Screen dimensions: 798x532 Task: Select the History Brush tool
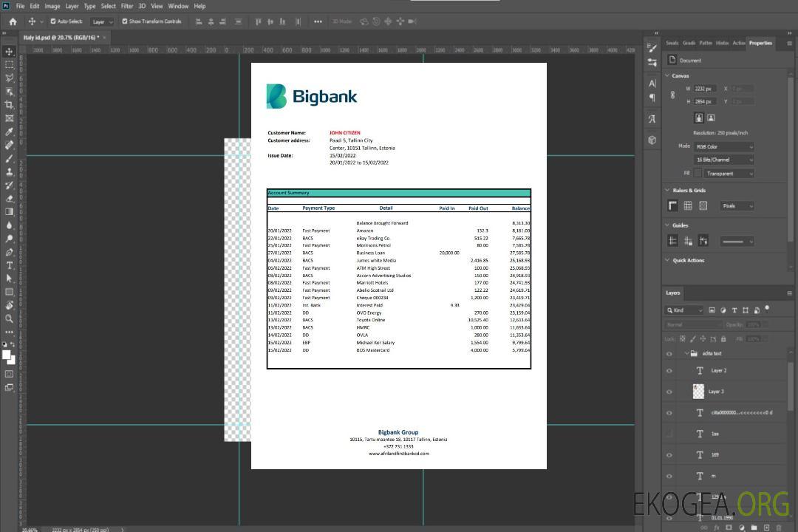click(9, 185)
